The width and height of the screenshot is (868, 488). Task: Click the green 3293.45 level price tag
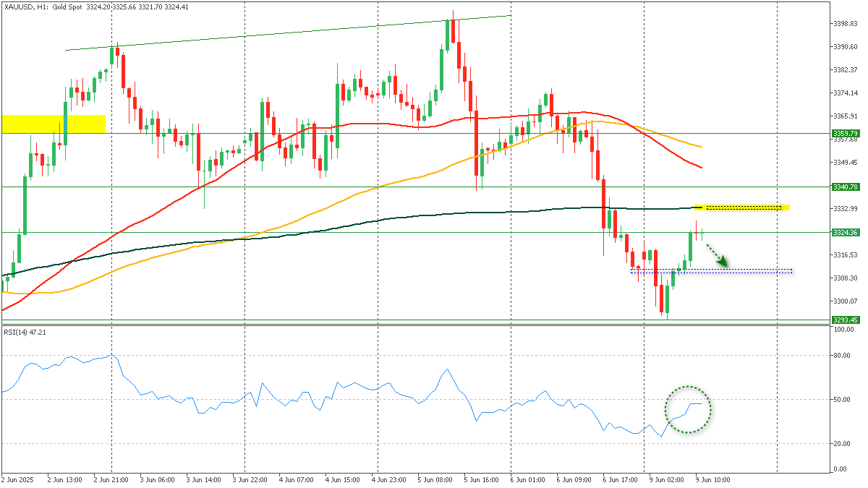846,320
